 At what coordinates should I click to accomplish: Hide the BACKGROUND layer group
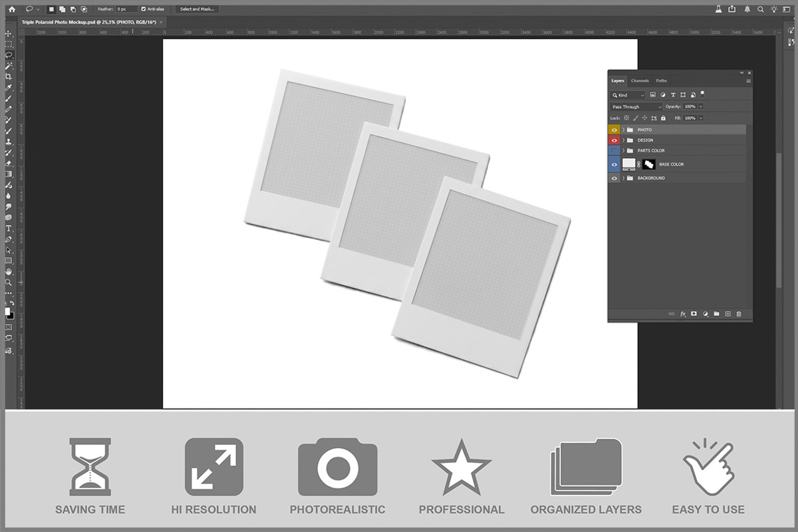point(614,178)
